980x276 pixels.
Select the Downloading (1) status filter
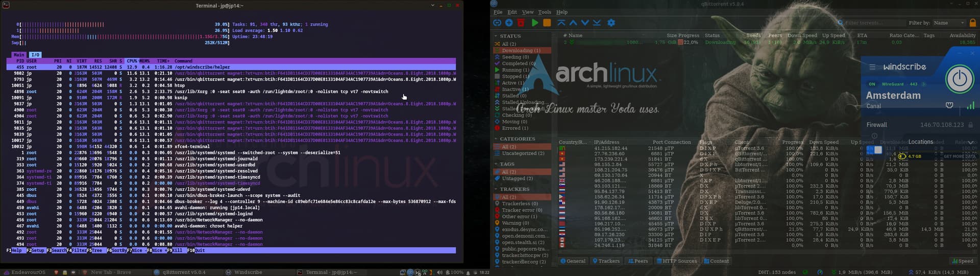(522, 51)
